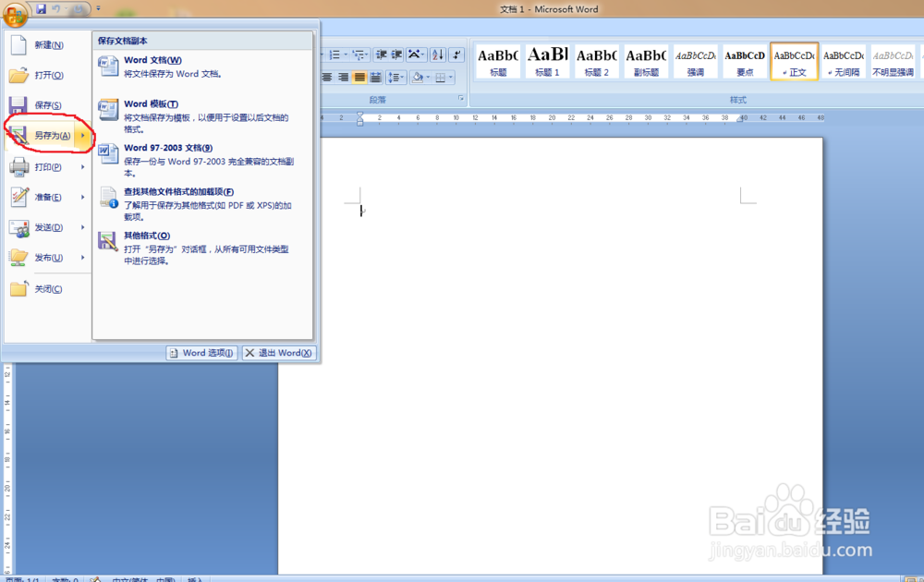This screenshot has height=582, width=924.
Task: Click inside the blank document page
Action: [x=550, y=356]
